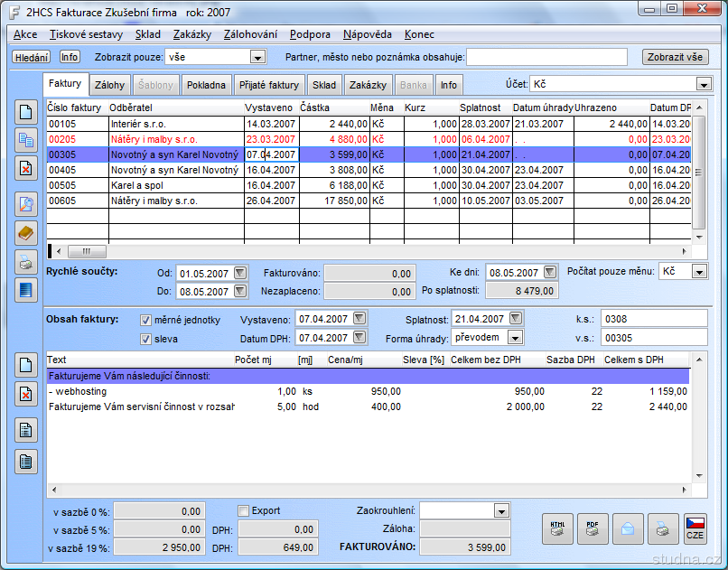Delete invoice with red X icon at top
Image resolution: width=728 pixels, height=570 pixels.
pyautogui.click(x=25, y=169)
